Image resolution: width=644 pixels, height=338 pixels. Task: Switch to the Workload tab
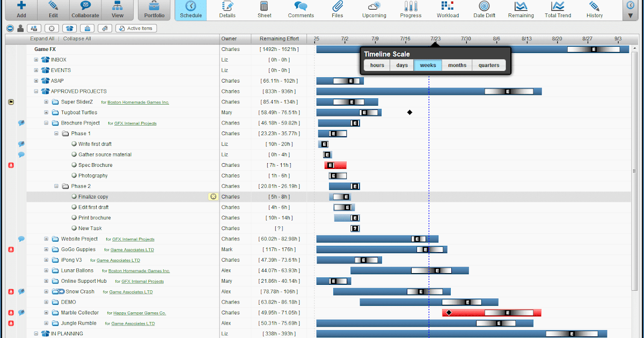(x=448, y=10)
